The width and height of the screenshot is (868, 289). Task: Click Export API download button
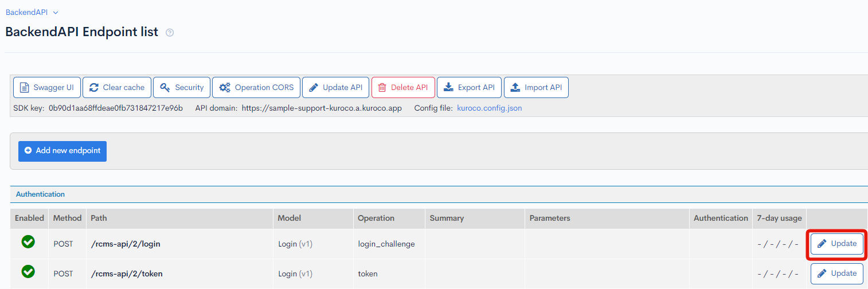coord(470,88)
